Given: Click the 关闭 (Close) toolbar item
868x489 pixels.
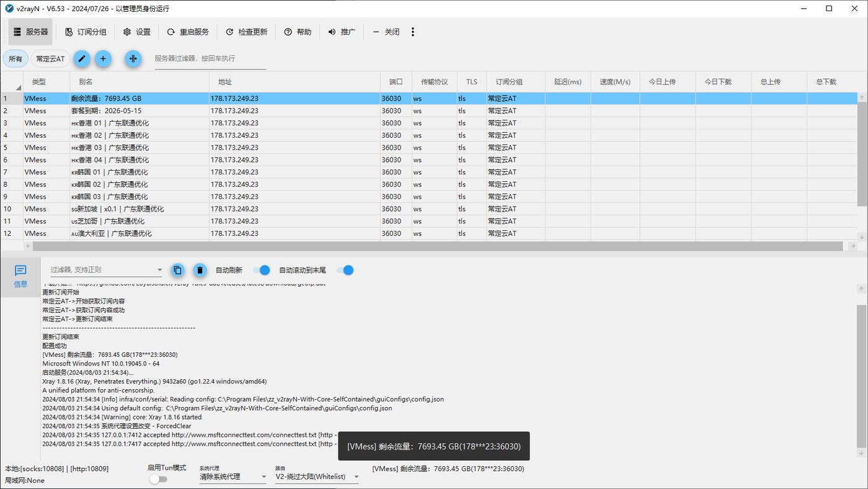Looking at the screenshot, I should (x=386, y=32).
